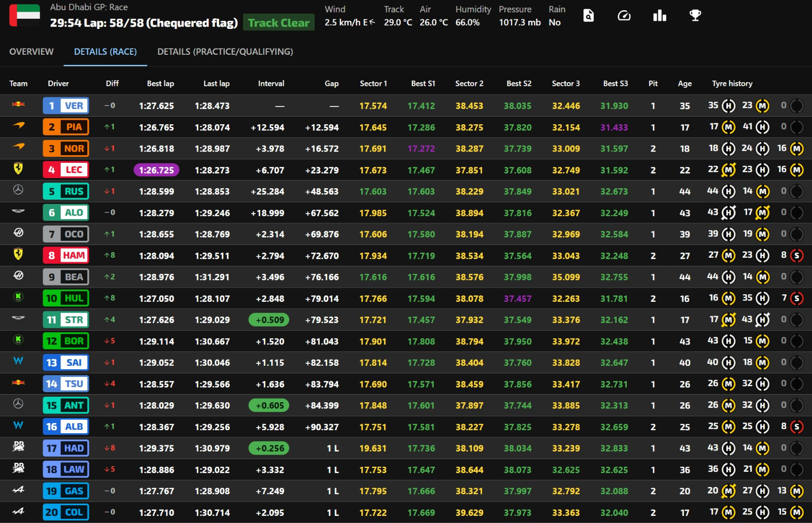Click the trophy standings icon

click(695, 16)
